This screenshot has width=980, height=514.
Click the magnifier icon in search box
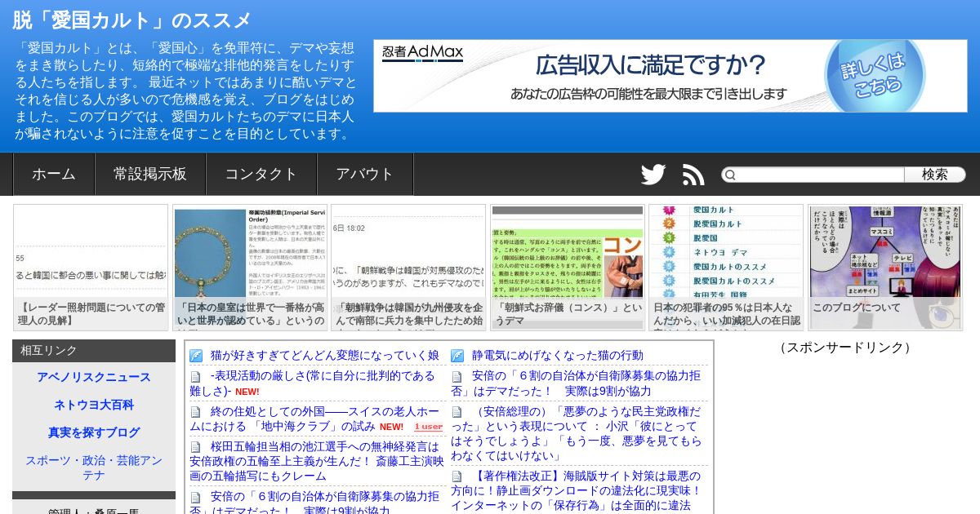tap(730, 175)
